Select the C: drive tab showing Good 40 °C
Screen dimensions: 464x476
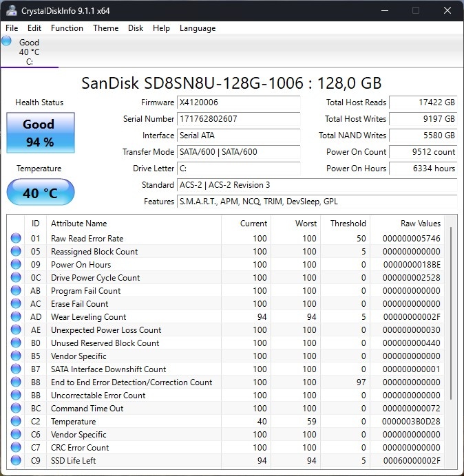click(30, 52)
